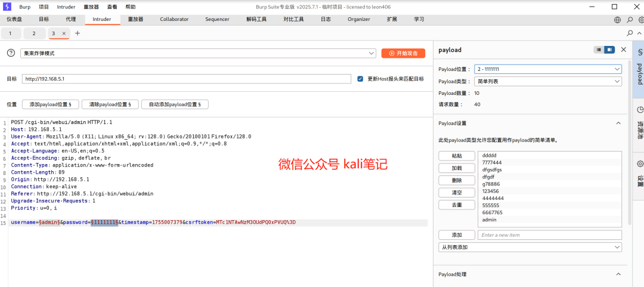Viewport: 644px width, 287px height.
Task: Click the target URL input field
Action: [x=187, y=79]
